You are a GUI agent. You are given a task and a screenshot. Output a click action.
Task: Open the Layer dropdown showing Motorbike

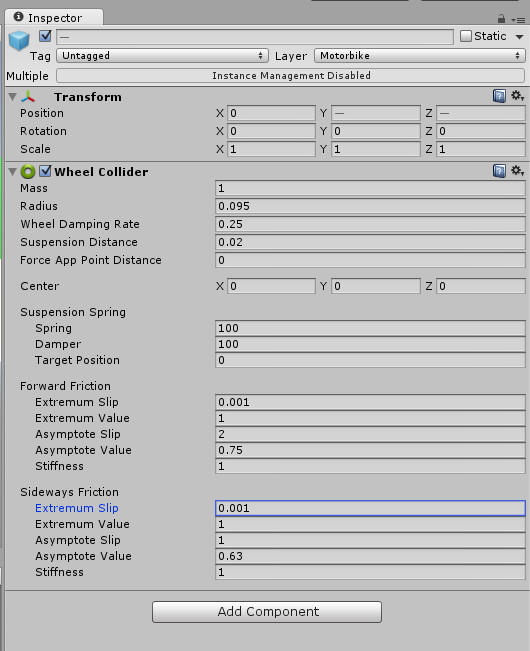point(420,56)
